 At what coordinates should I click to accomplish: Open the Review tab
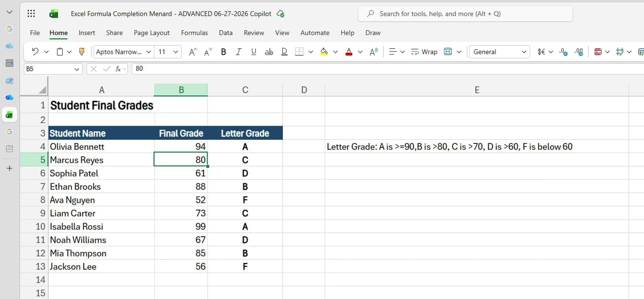(x=254, y=33)
